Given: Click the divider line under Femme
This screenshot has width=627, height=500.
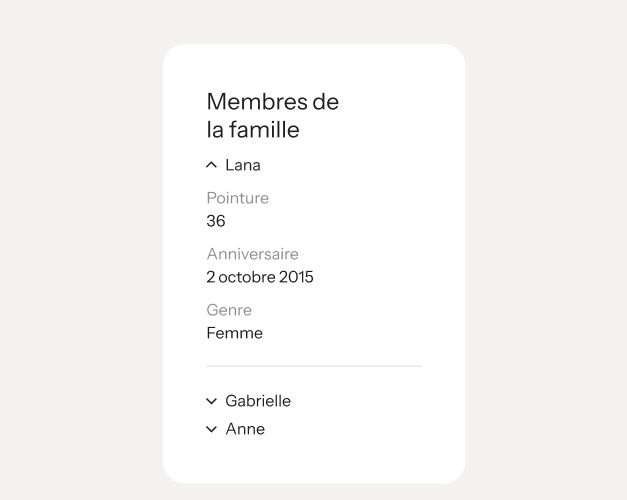Looking at the screenshot, I should (314, 366).
